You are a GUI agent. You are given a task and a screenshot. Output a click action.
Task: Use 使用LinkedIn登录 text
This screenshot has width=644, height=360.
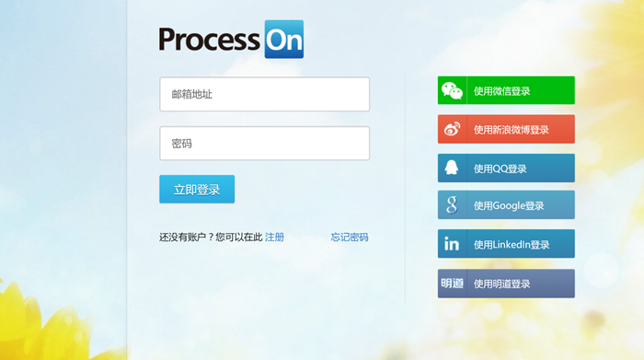(x=512, y=245)
